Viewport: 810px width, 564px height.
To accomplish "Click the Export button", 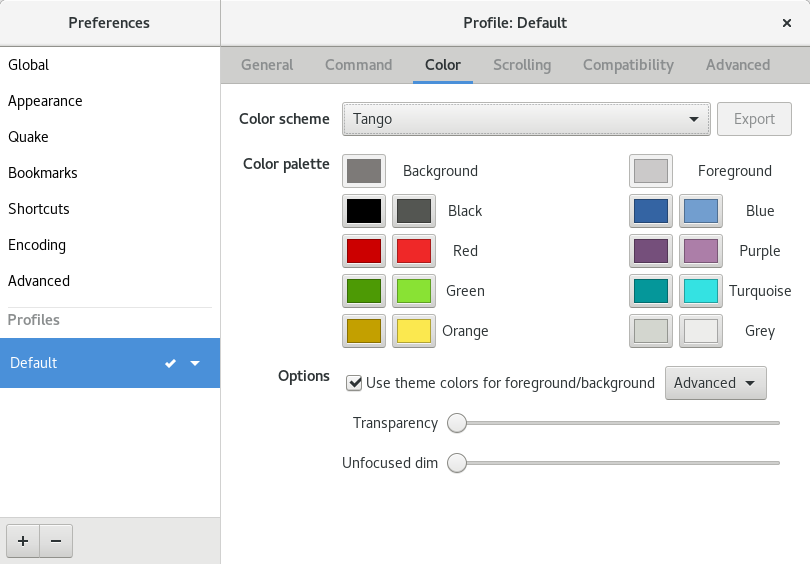I will 754,119.
